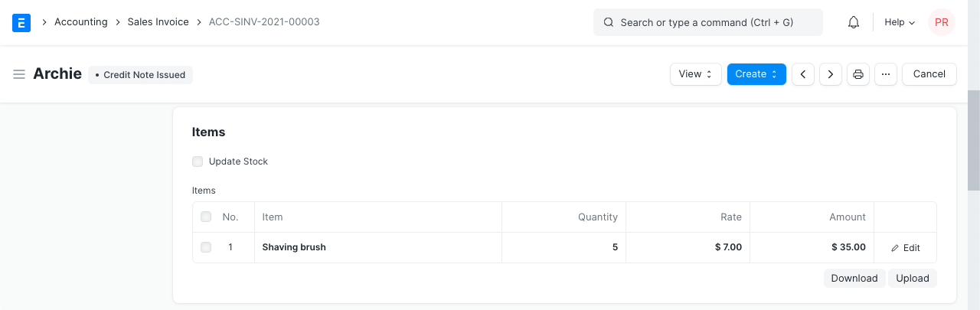This screenshot has height=310, width=980.
Task: Navigate to Accounting breadcrumb
Action: (x=80, y=22)
